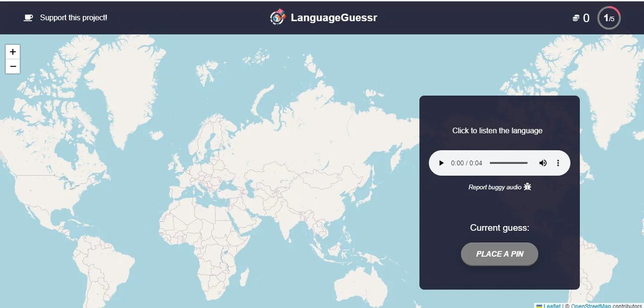The width and height of the screenshot is (644, 308).
Task: Click the speaker icon in the audio player
Action: (542, 163)
